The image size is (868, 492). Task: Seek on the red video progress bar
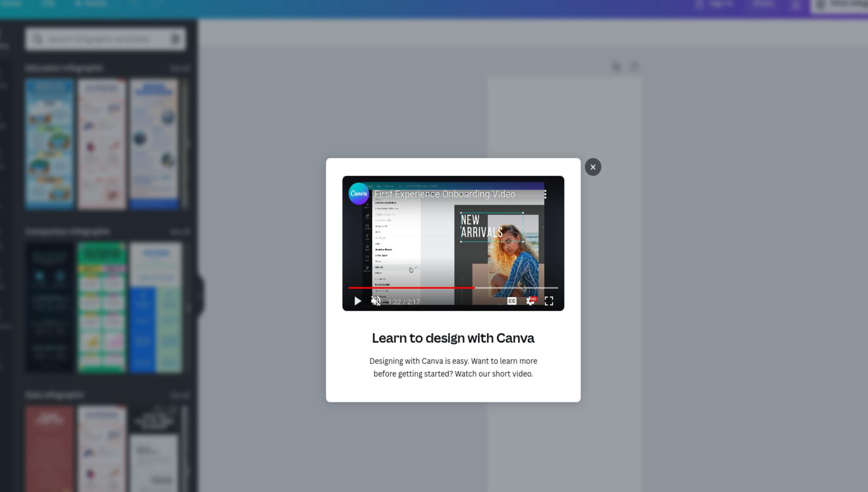pos(453,288)
